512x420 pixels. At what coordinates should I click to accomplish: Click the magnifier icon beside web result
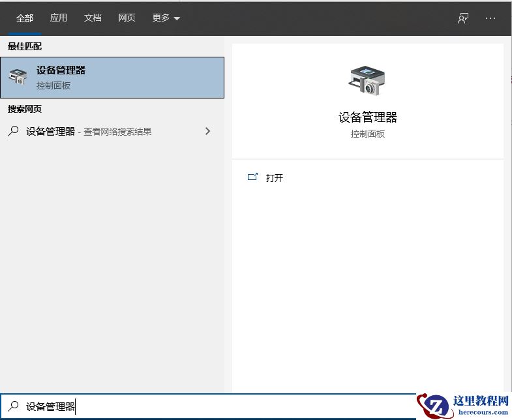(x=14, y=131)
